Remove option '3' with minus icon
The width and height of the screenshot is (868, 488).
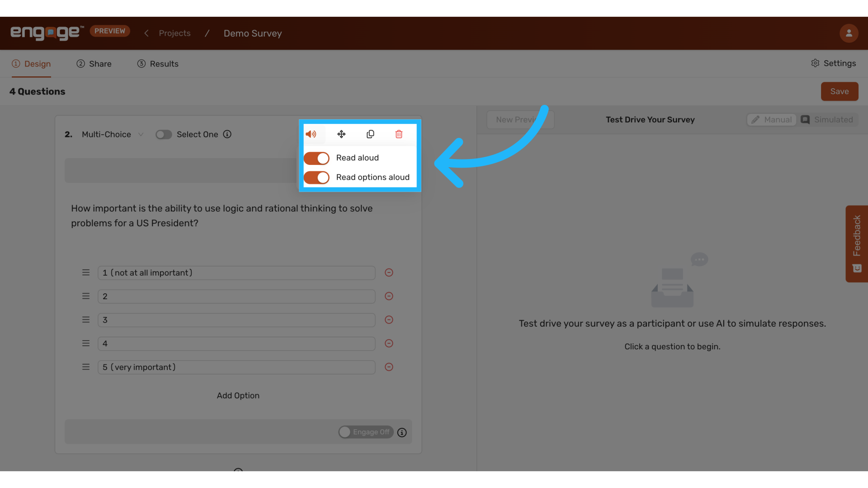pos(389,319)
